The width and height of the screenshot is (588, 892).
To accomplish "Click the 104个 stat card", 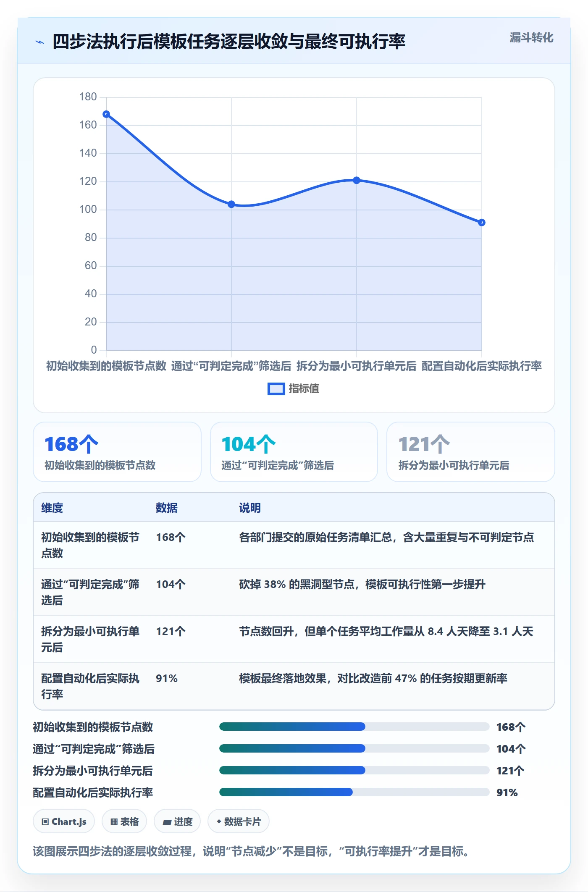I will click(294, 452).
